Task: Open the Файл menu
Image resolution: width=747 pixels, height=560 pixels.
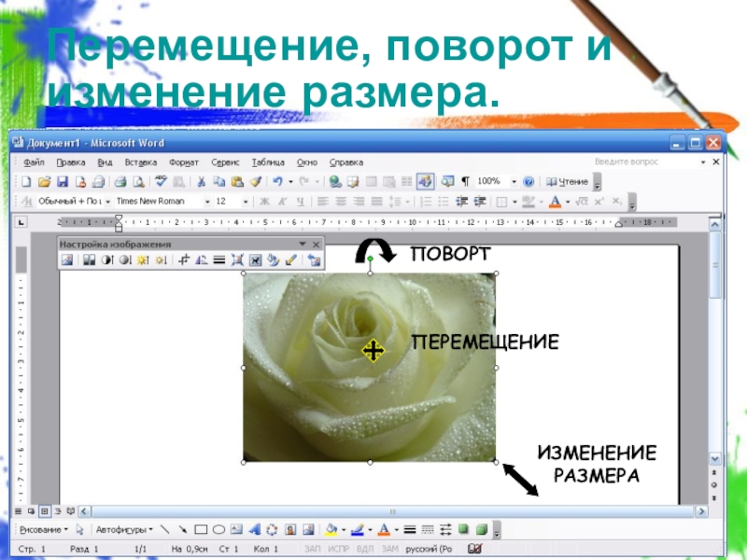Action: pyautogui.click(x=34, y=162)
